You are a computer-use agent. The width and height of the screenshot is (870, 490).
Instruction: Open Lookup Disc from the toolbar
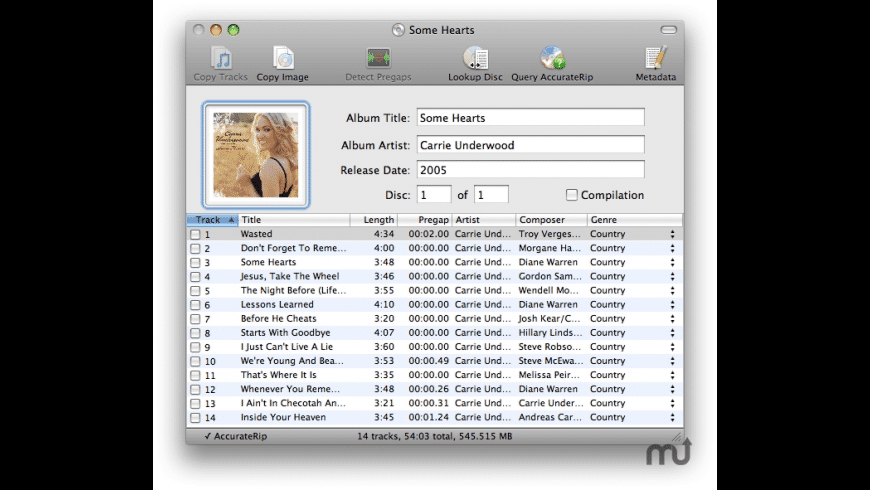pos(475,64)
